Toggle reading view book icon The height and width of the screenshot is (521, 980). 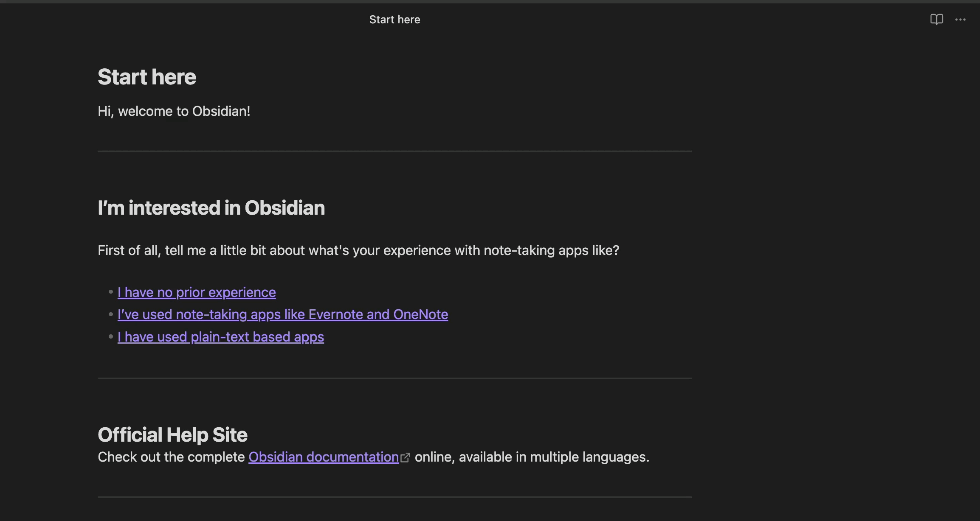936,20
